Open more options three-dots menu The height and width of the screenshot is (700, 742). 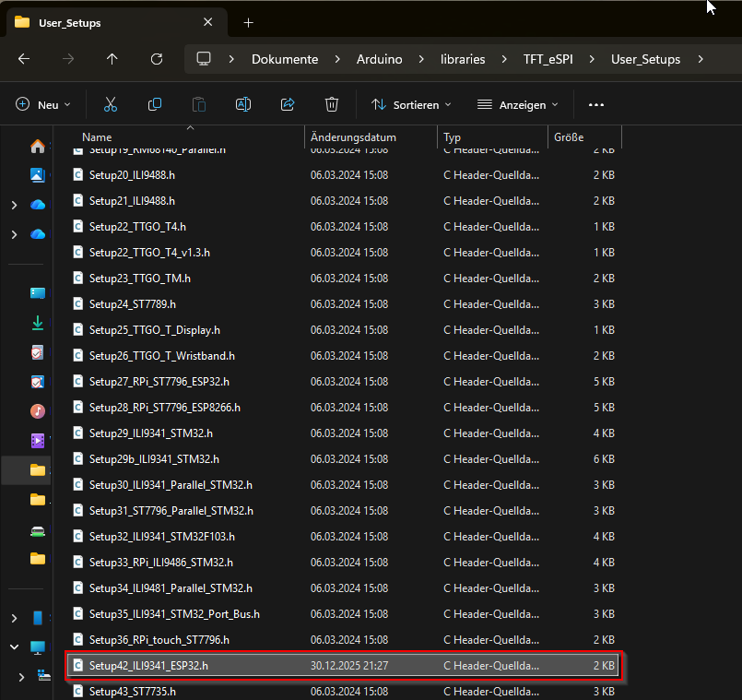tap(596, 105)
